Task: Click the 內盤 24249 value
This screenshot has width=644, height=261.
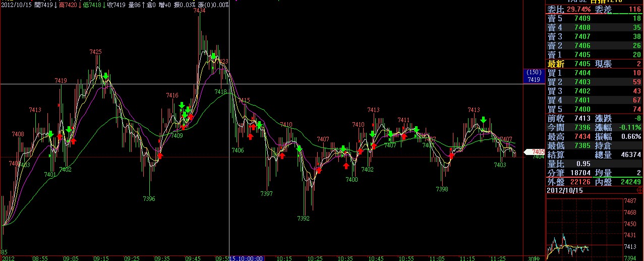Action: point(631,182)
